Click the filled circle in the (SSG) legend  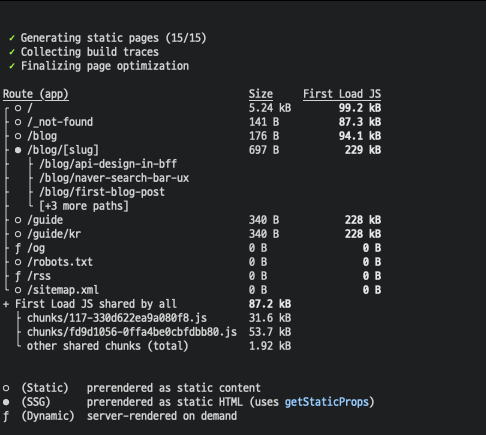click(x=6, y=402)
